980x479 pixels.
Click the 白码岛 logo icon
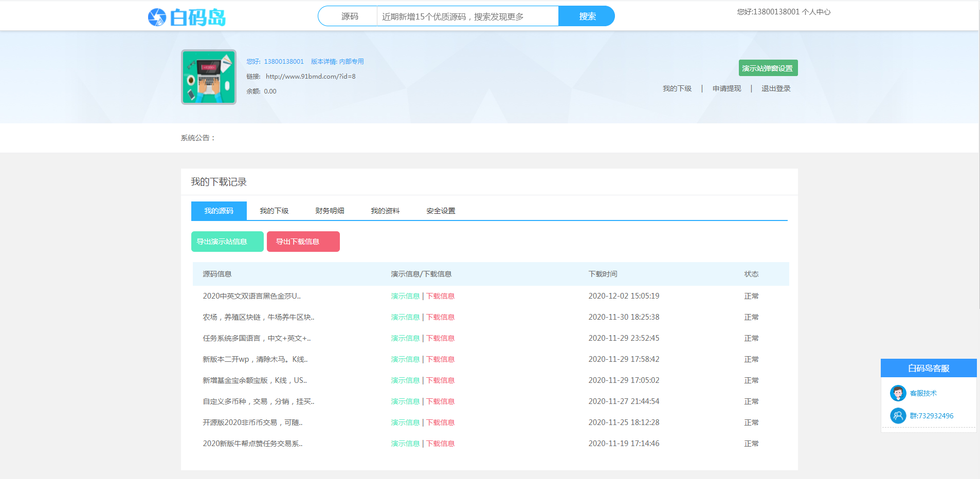tap(157, 16)
